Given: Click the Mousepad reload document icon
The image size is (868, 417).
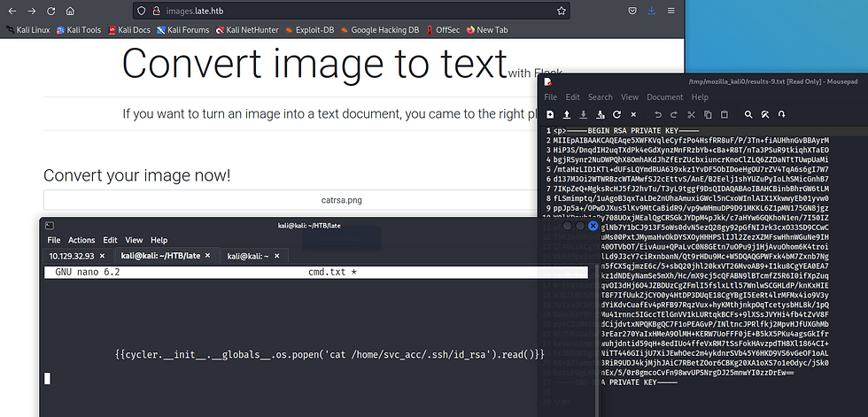Looking at the screenshot, I should click(616, 114).
